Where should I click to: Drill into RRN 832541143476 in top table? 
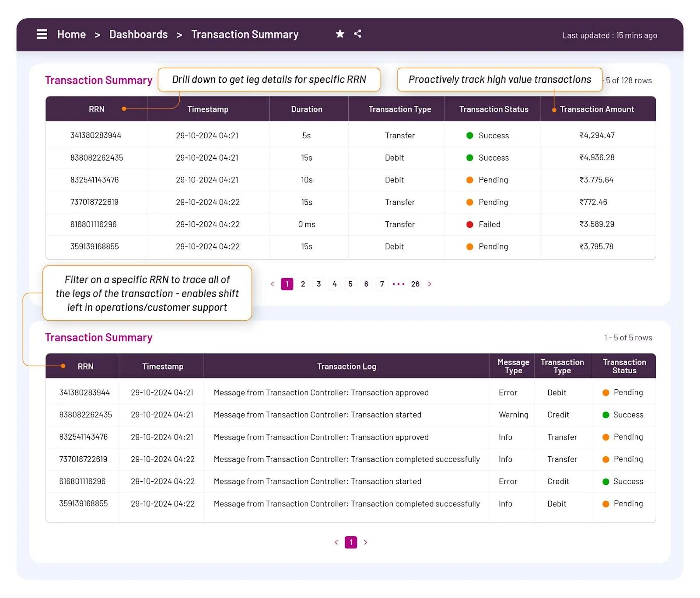click(x=94, y=180)
